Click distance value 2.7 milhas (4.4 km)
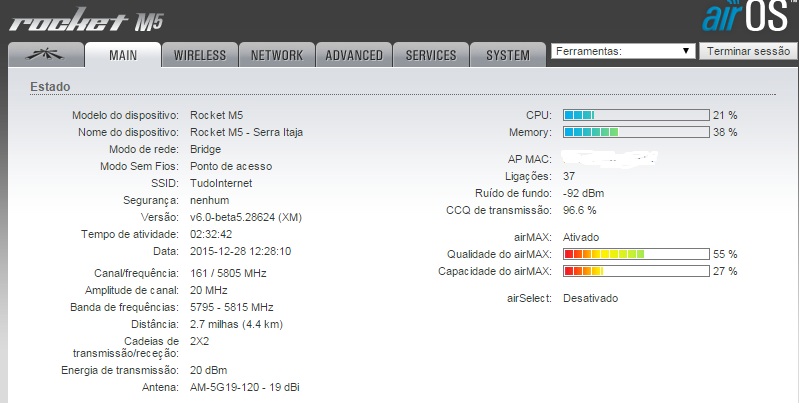 (236, 324)
